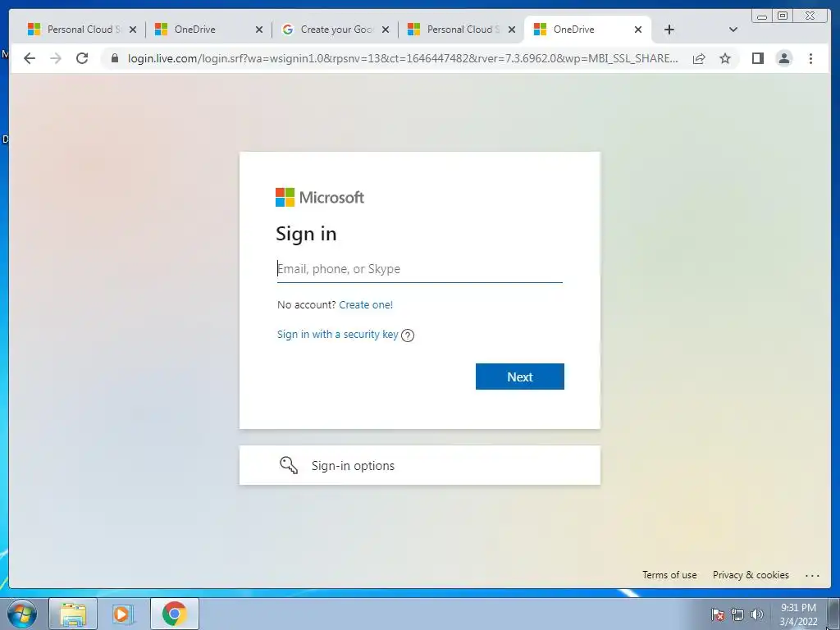This screenshot has height=630, width=840.
Task: Click Sign in with a security key
Action: [337, 335]
